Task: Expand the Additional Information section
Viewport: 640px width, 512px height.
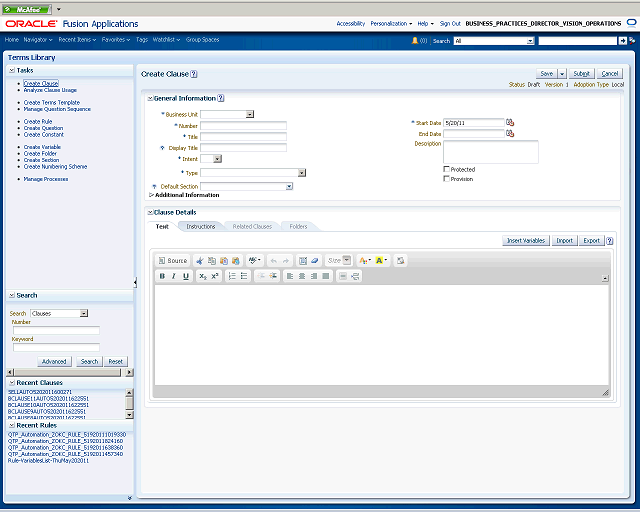Action: pos(151,195)
